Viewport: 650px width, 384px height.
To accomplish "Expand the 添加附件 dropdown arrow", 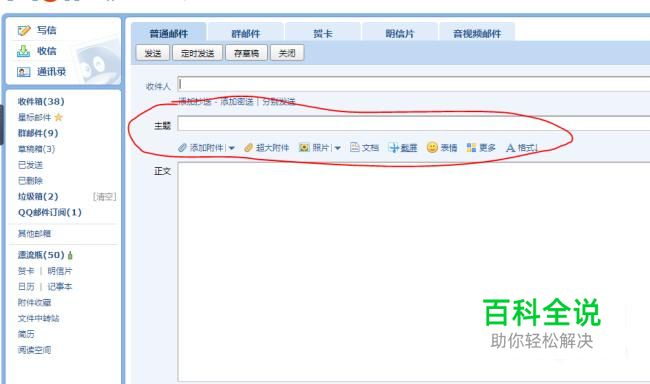I will coord(231,148).
